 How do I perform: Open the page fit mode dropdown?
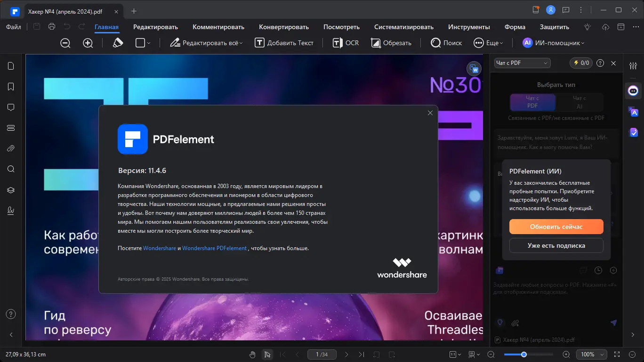[455, 354]
